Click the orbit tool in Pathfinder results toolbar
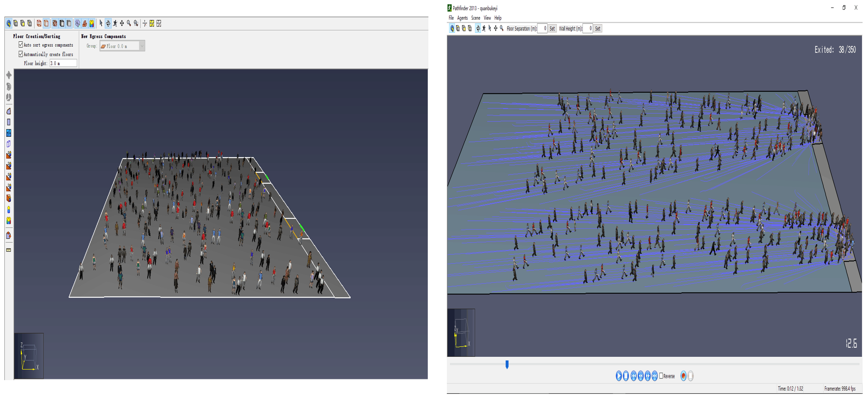 (478, 29)
